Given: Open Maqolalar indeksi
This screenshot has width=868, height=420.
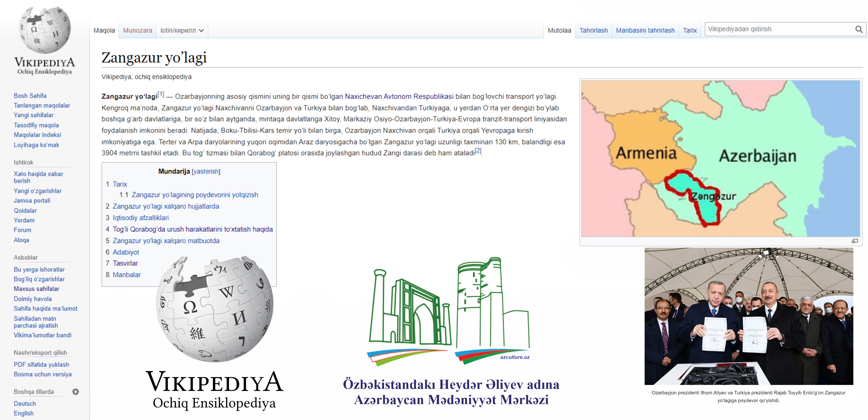Looking at the screenshot, I should point(37,135).
